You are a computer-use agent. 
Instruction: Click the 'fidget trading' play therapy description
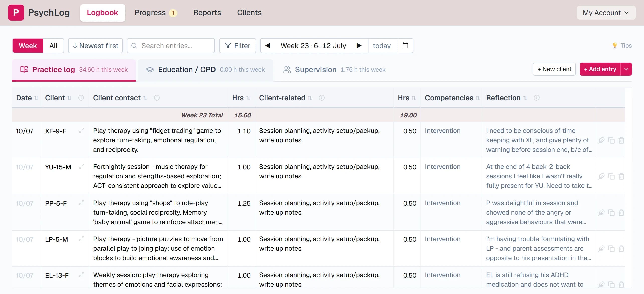[x=157, y=140]
